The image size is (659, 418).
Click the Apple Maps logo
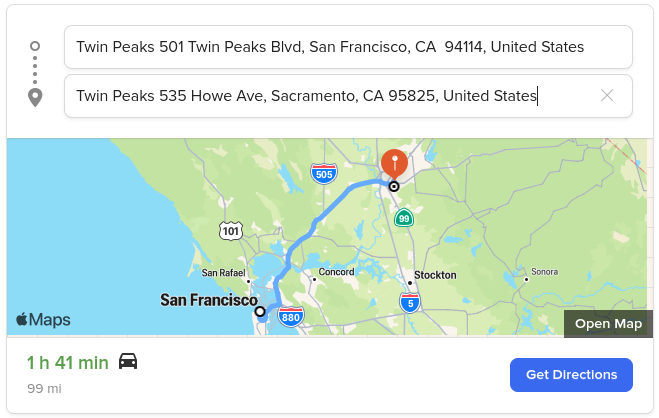point(43,320)
